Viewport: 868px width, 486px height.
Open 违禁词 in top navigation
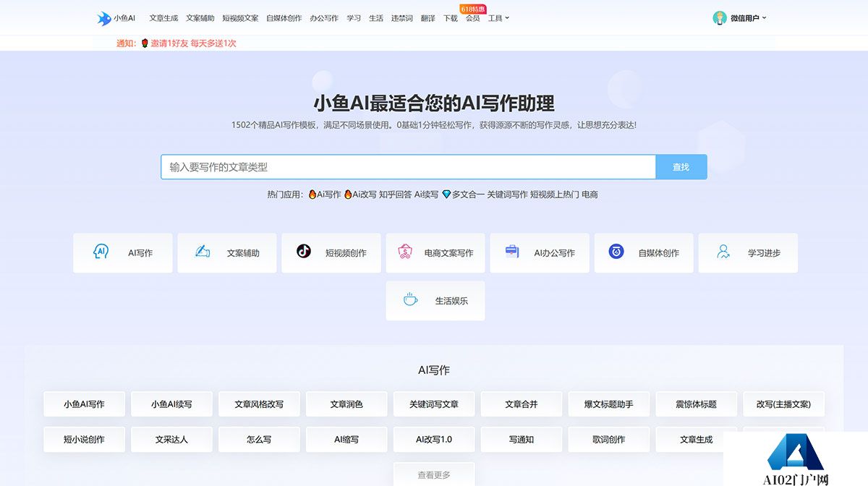[402, 18]
